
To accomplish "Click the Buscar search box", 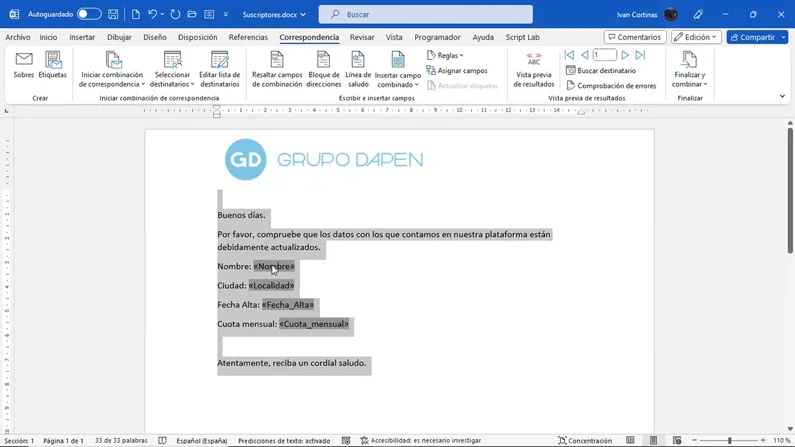I will click(x=425, y=14).
